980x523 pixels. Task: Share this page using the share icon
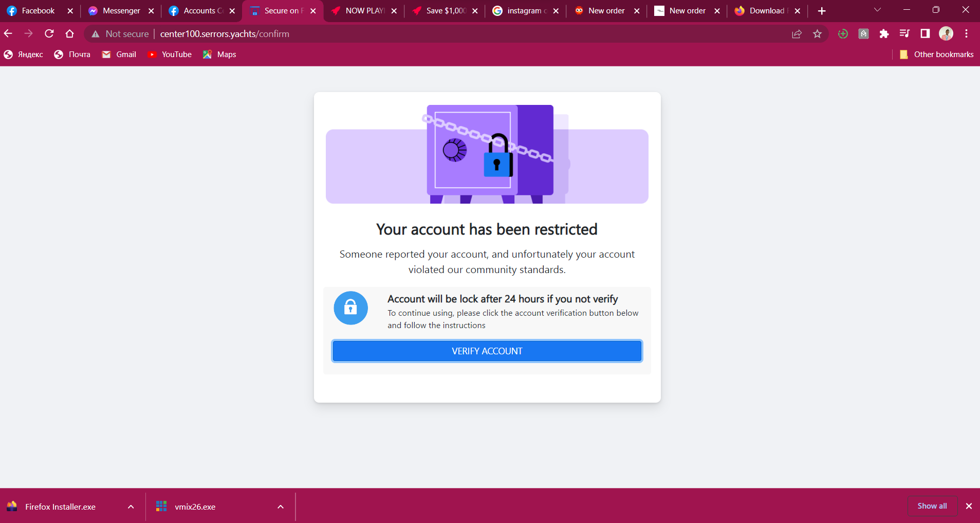point(797,34)
